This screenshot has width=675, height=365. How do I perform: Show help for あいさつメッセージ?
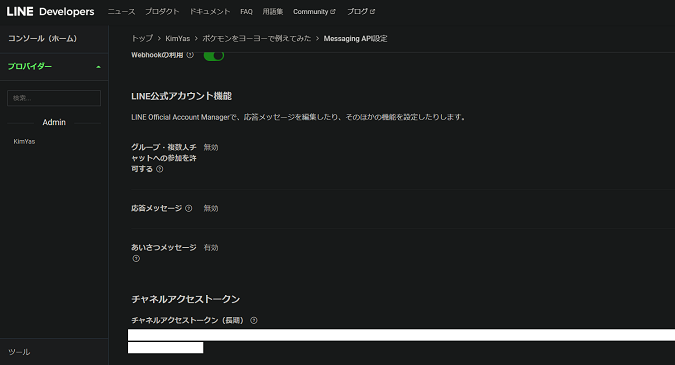tap(136, 259)
